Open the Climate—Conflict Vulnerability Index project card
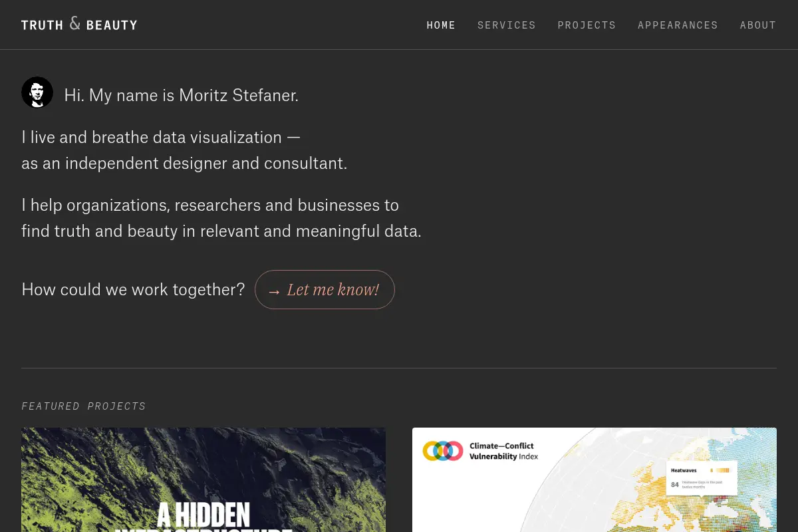Viewport: 798px width, 532px height. 595,479
